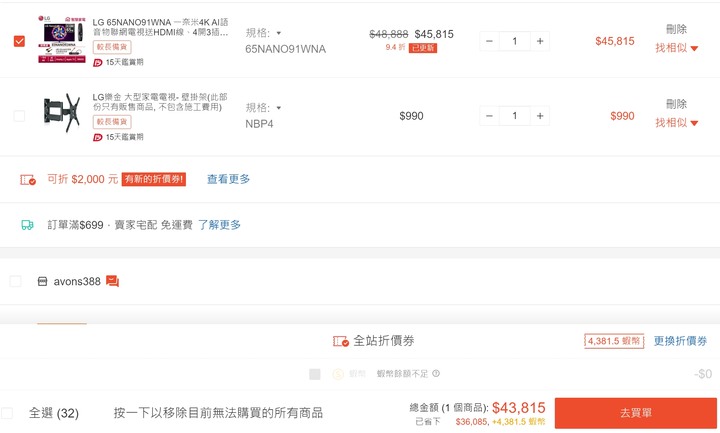Screen dimensions: 720x433
Task: Increase quantity of the wall mount item
Action: tap(540, 116)
